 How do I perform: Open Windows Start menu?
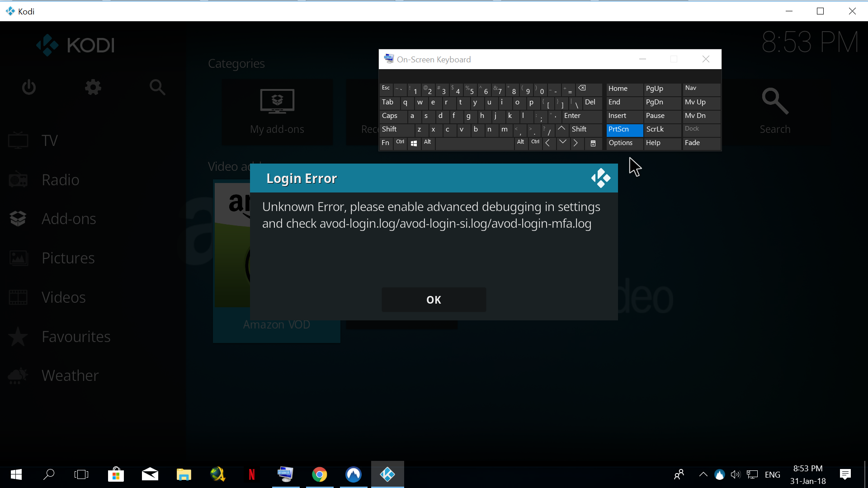[16, 474]
